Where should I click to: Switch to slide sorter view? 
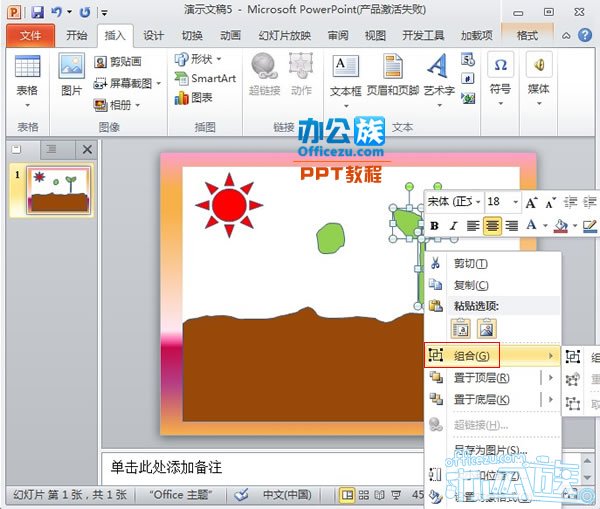pyautogui.click(x=364, y=495)
